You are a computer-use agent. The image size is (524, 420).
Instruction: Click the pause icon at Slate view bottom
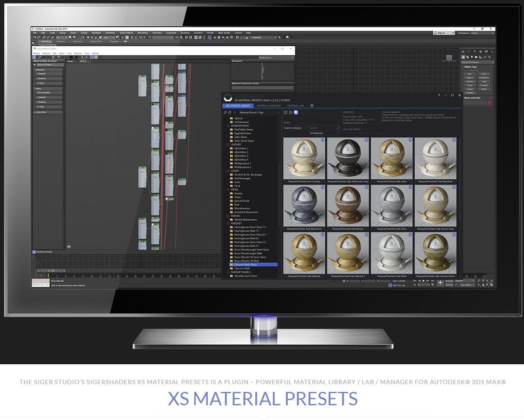point(69,247)
